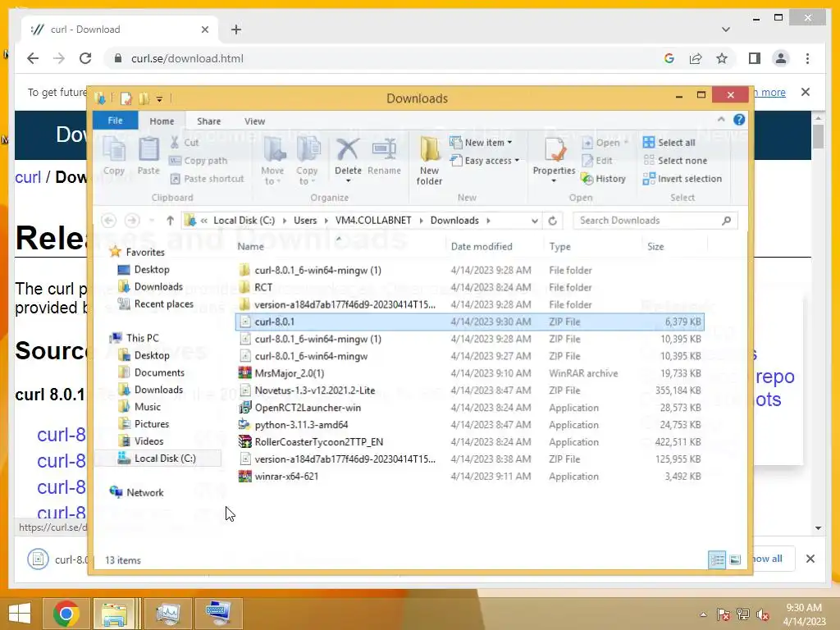Select the winrar-x64-621 application file

pyautogui.click(x=469, y=477)
